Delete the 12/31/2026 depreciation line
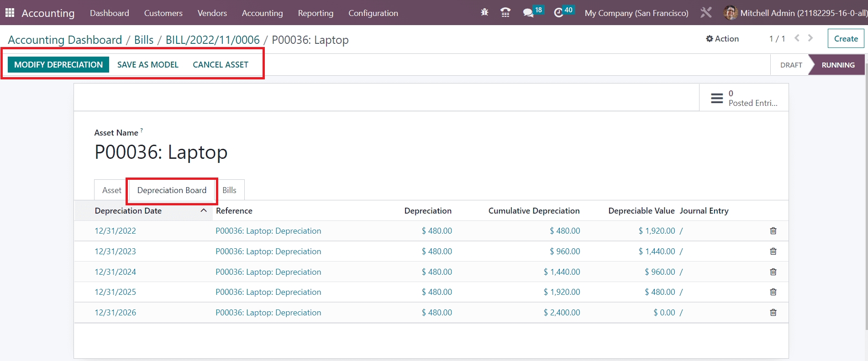Image resolution: width=868 pixels, height=361 pixels. pos(773,313)
